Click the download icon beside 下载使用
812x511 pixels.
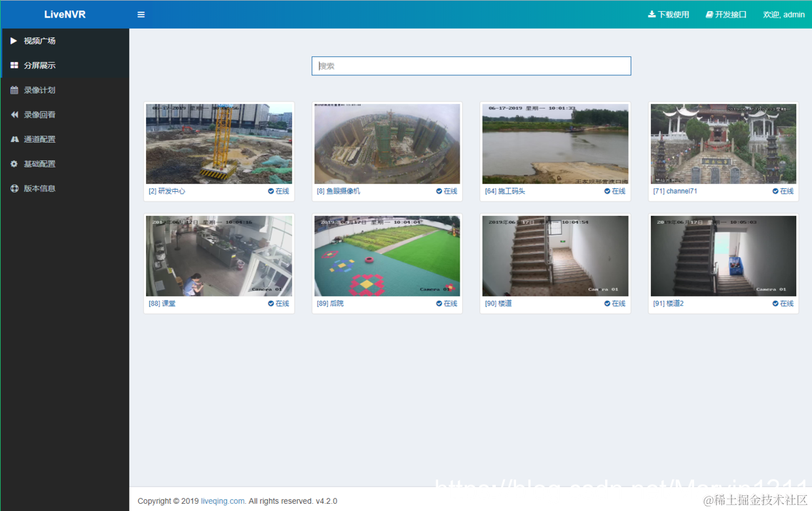pos(652,14)
